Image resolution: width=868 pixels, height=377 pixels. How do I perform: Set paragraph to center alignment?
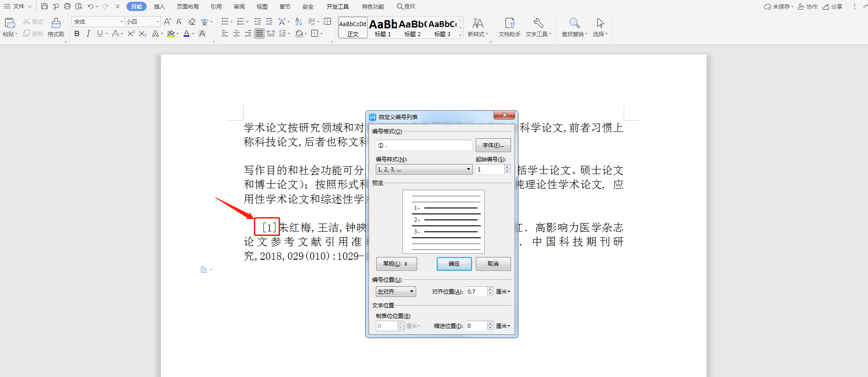(x=236, y=33)
